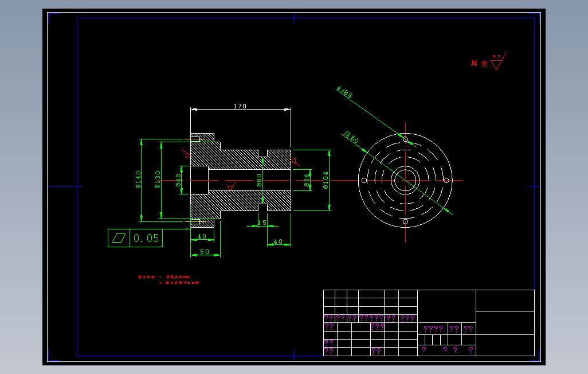Click the 0.05 flatness tolerance value

point(146,238)
